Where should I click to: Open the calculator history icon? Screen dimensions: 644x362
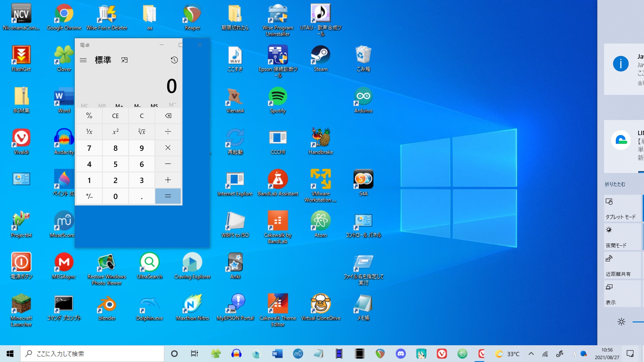click(174, 60)
